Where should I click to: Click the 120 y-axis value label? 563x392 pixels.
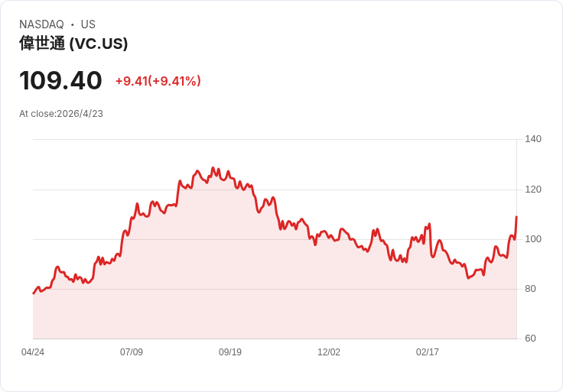click(533, 190)
